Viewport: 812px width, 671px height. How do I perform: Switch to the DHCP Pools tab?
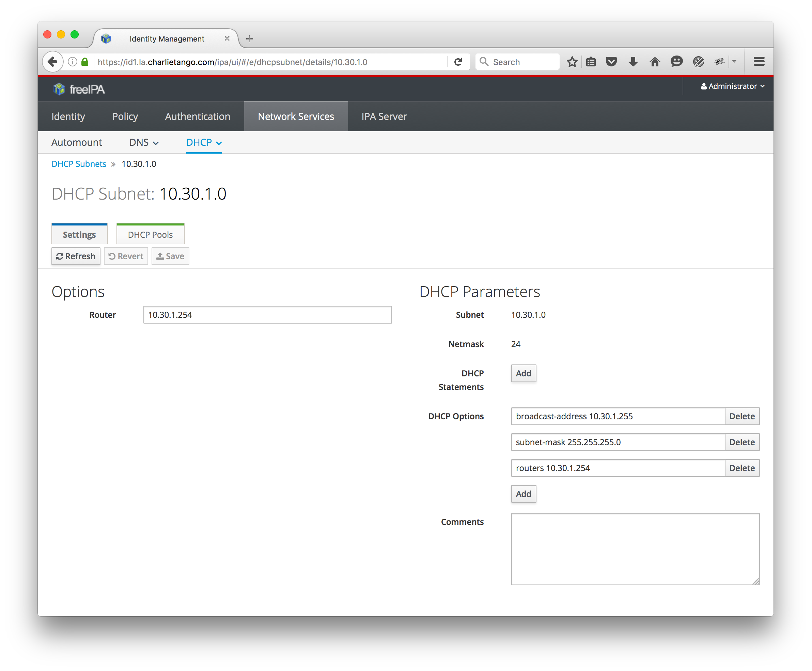click(150, 235)
